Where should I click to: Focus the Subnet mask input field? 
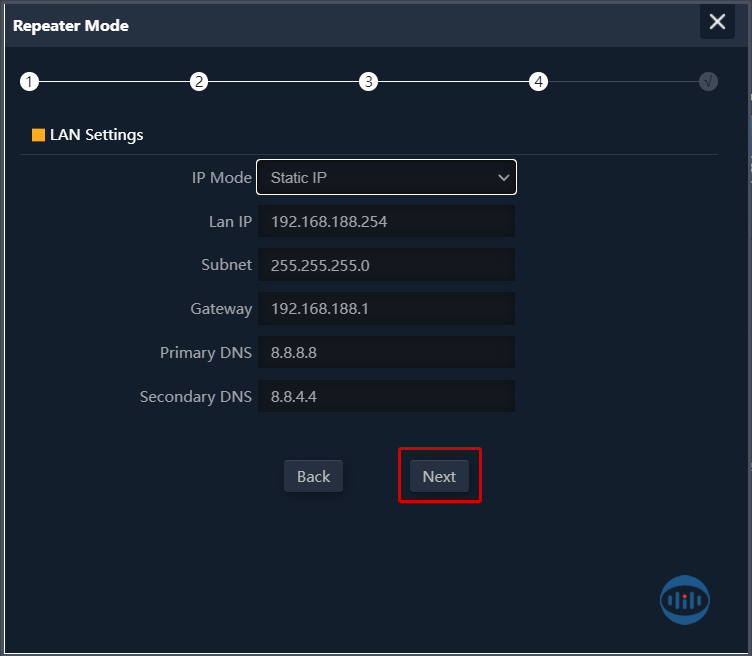coord(386,265)
